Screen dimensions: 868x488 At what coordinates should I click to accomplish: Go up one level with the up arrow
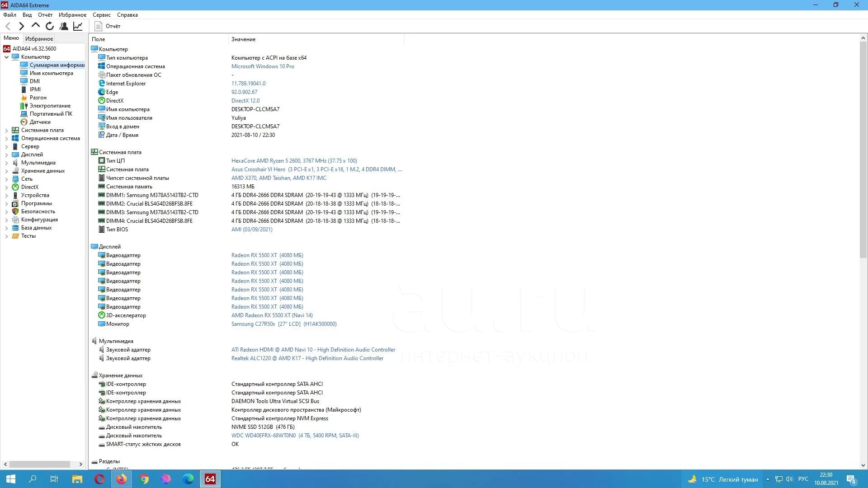click(x=35, y=25)
